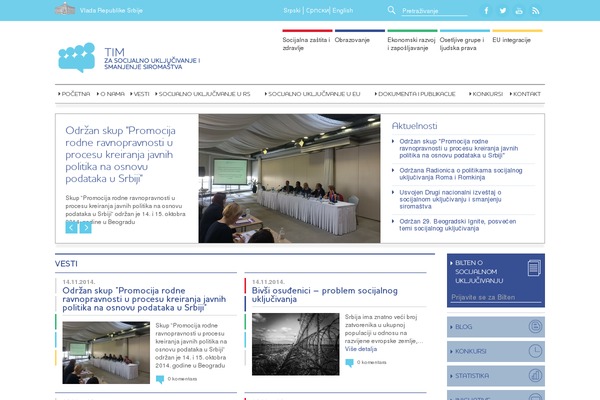
Task: Click the Bilten newsletter document icon
Action: pyautogui.click(x=534, y=268)
